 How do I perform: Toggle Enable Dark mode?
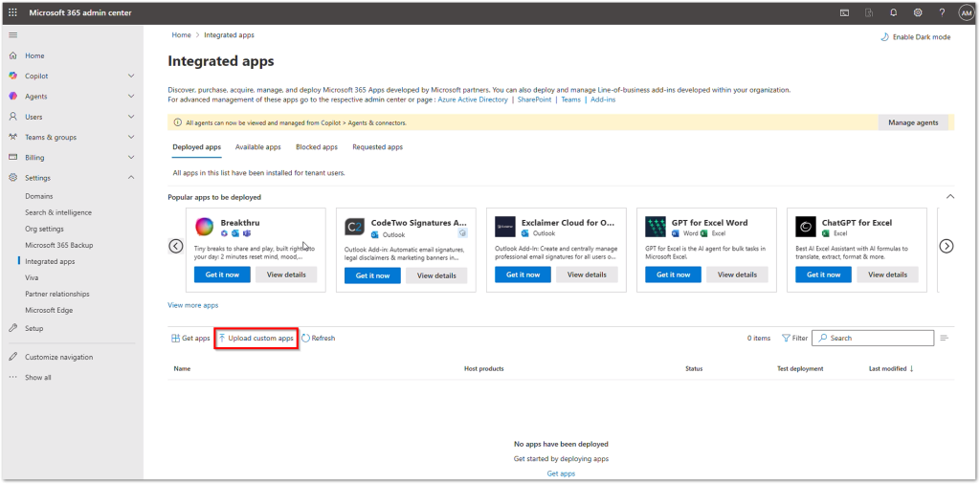pyautogui.click(x=915, y=36)
